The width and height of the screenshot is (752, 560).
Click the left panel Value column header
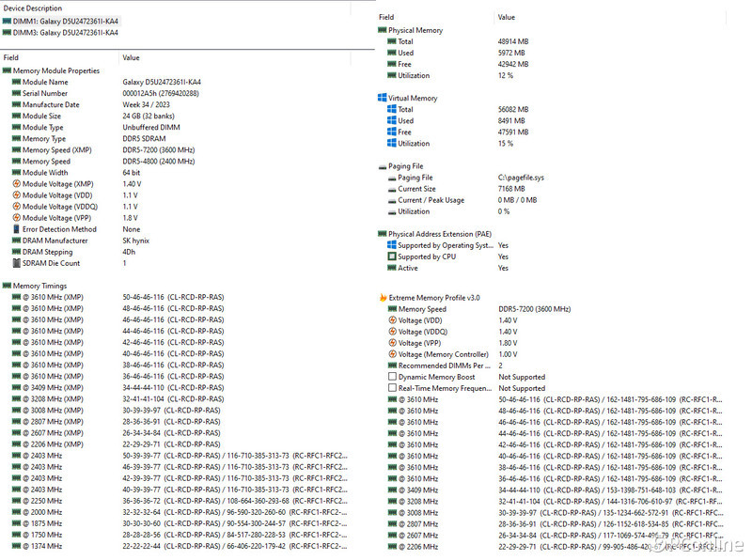[131, 57]
